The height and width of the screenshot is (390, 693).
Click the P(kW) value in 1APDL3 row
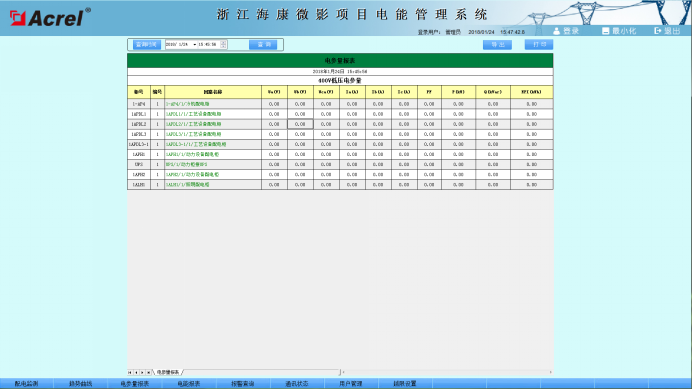pyautogui.click(x=458, y=134)
